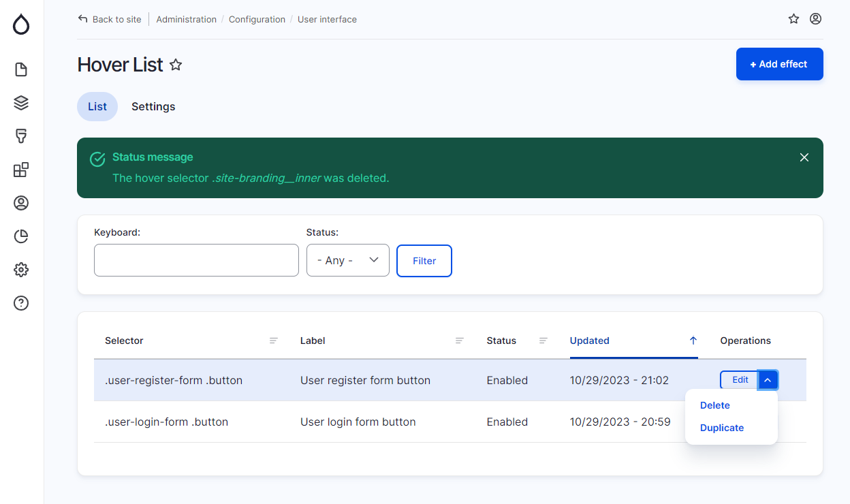Viewport: 850px width, 504px height.
Task: Open the Configuration gear icon in sidebar
Action: [x=21, y=270]
